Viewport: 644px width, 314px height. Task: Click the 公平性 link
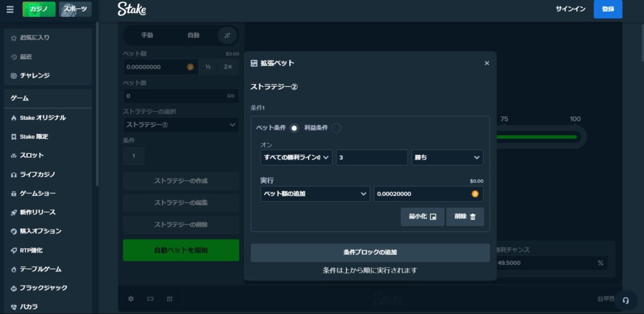coord(606,299)
